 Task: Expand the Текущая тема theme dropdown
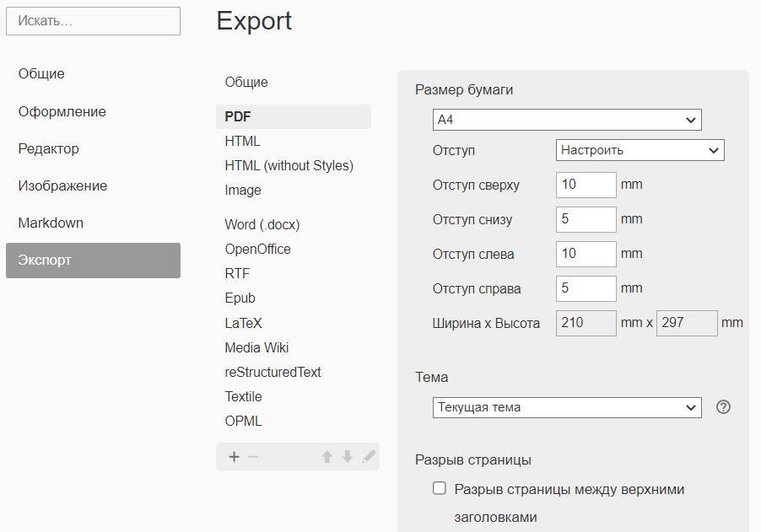point(567,407)
